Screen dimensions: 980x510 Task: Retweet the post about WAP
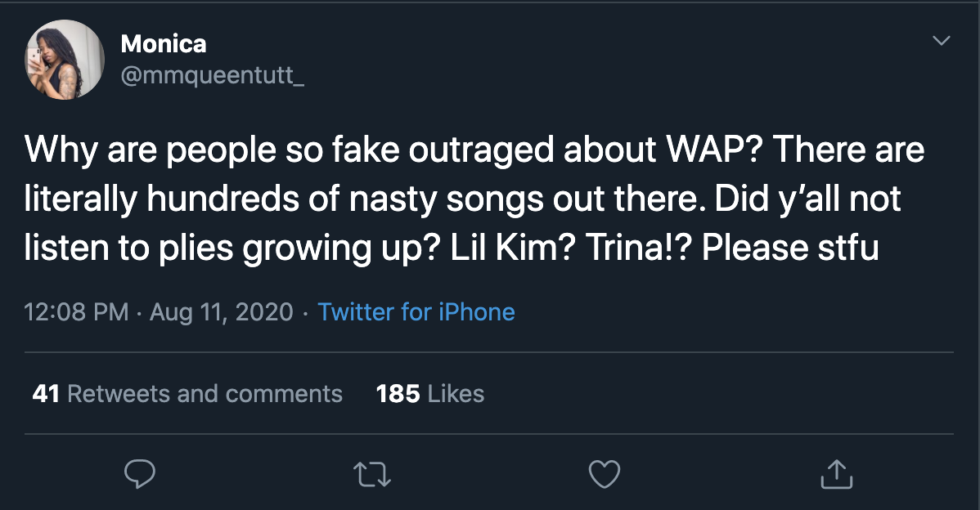point(373,473)
